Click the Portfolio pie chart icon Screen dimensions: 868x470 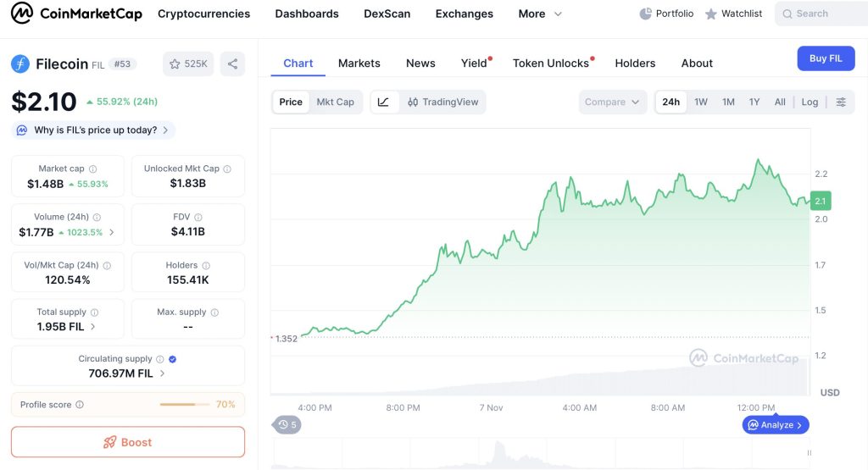[x=646, y=14]
